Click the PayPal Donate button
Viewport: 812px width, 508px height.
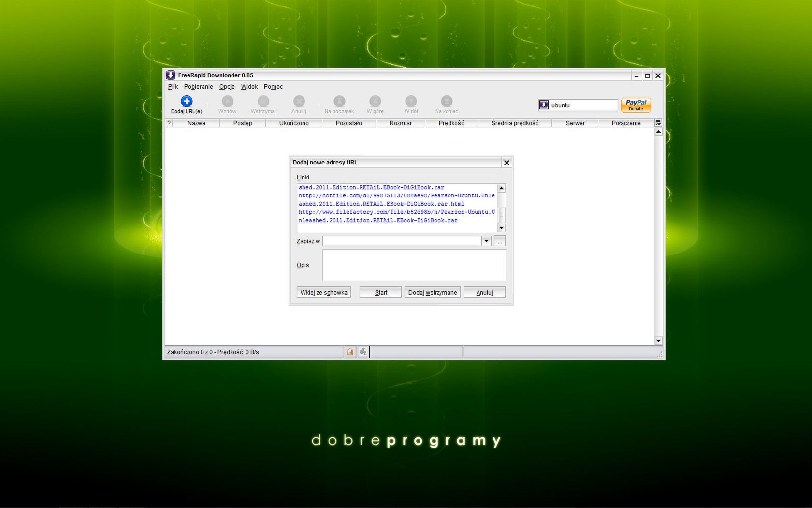636,105
